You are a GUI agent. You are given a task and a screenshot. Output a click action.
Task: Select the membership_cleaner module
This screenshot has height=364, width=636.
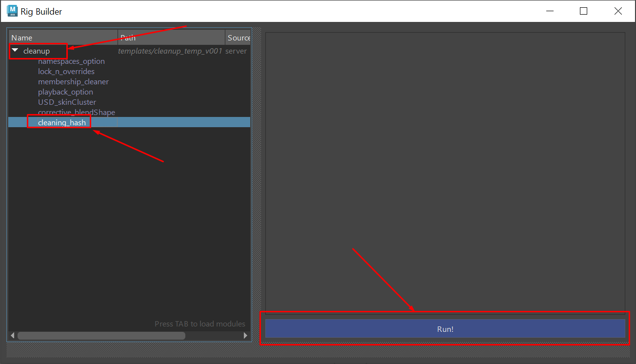pos(73,82)
